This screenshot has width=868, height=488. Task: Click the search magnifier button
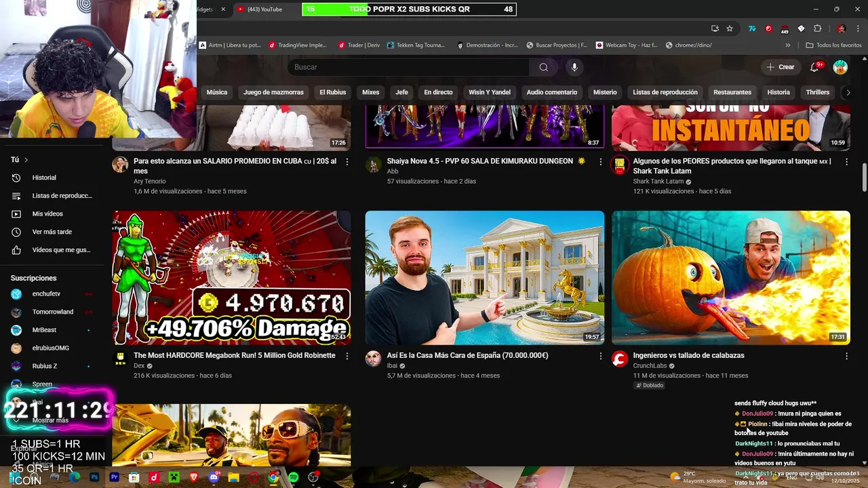pyautogui.click(x=543, y=67)
